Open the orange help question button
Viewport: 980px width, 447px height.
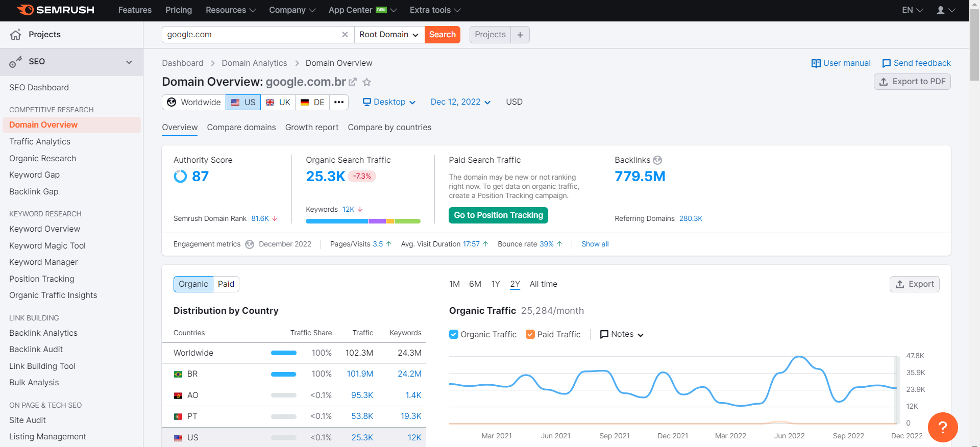click(943, 427)
